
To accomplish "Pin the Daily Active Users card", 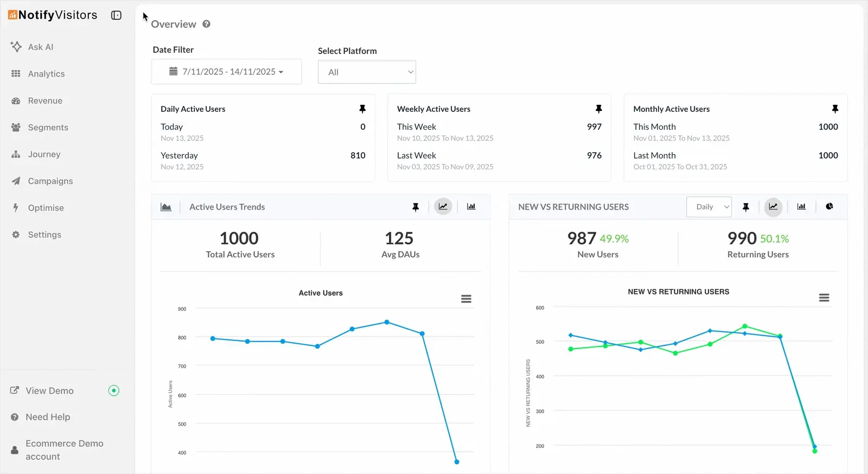I will (x=362, y=109).
